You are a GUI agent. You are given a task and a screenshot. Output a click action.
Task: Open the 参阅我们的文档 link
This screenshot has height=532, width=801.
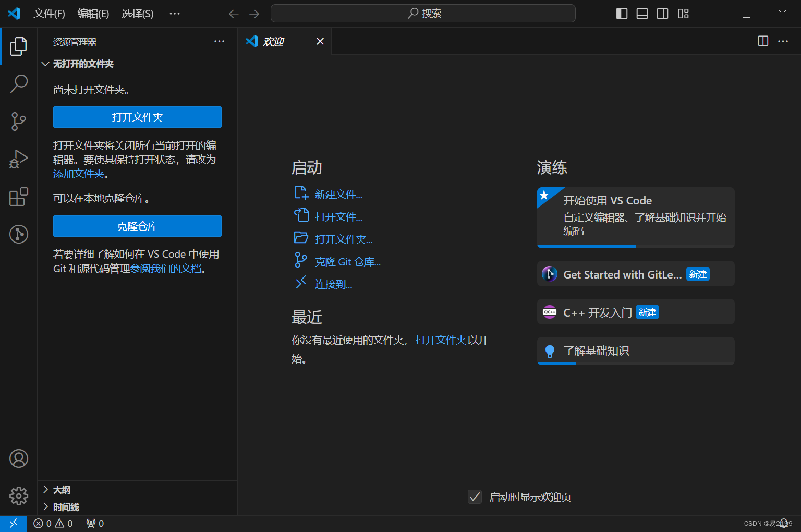click(166, 269)
